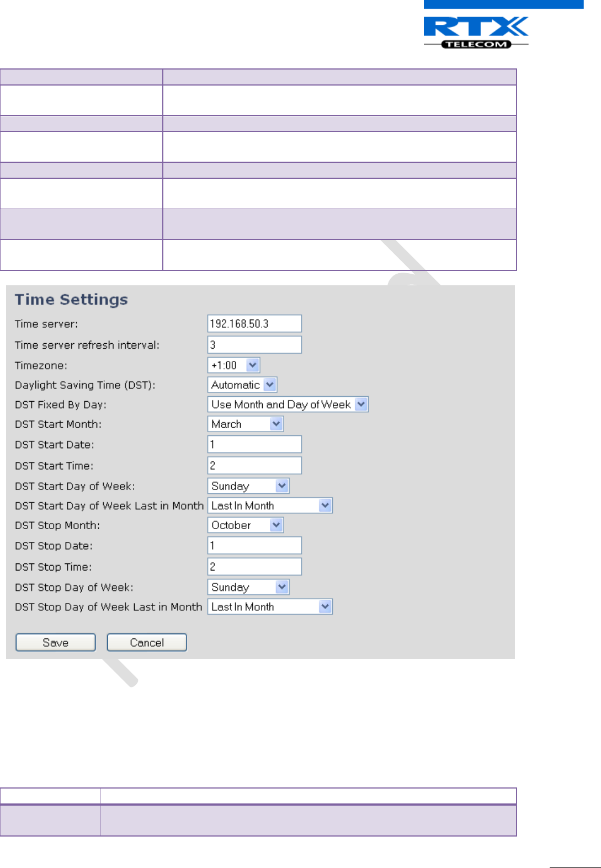The height and width of the screenshot is (868, 601).
Task: Open the Daylight Saving Time dropdown
Action: pos(242,385)
